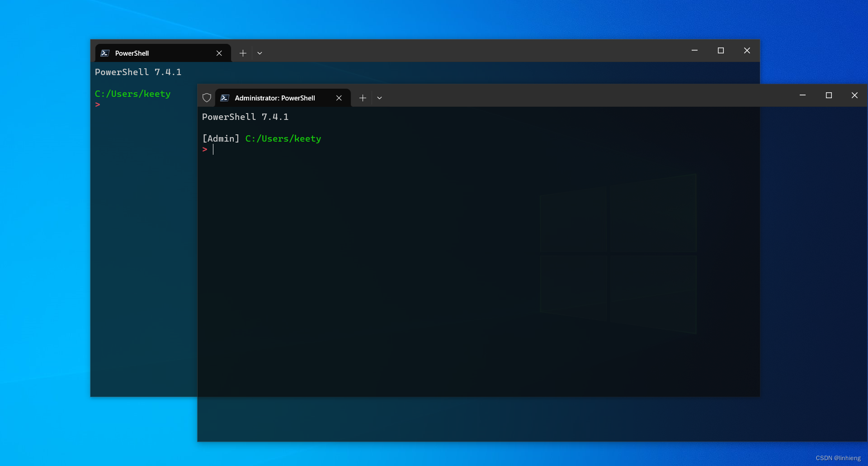Open new tab in back PowerShell window

pos(243,53)
